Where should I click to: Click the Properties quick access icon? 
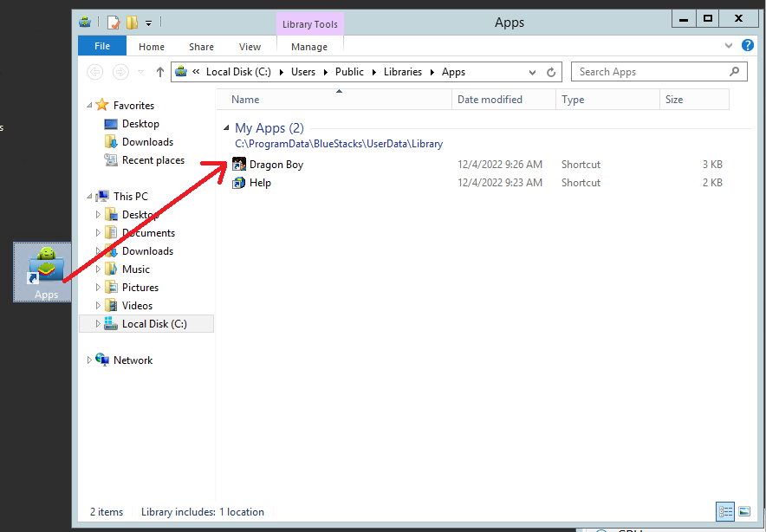(114, 23)
